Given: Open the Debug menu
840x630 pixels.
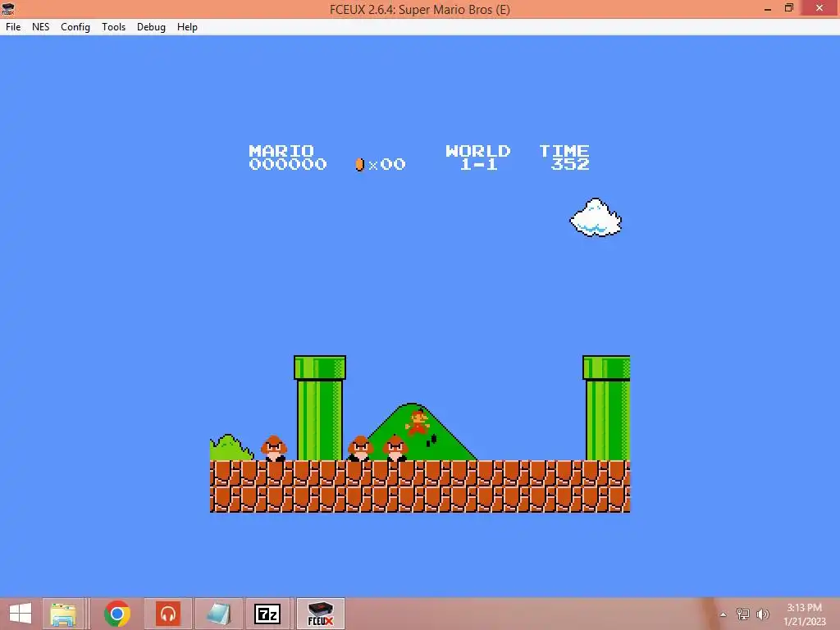Looking at the screenshot, I should [x=151, y=27].
